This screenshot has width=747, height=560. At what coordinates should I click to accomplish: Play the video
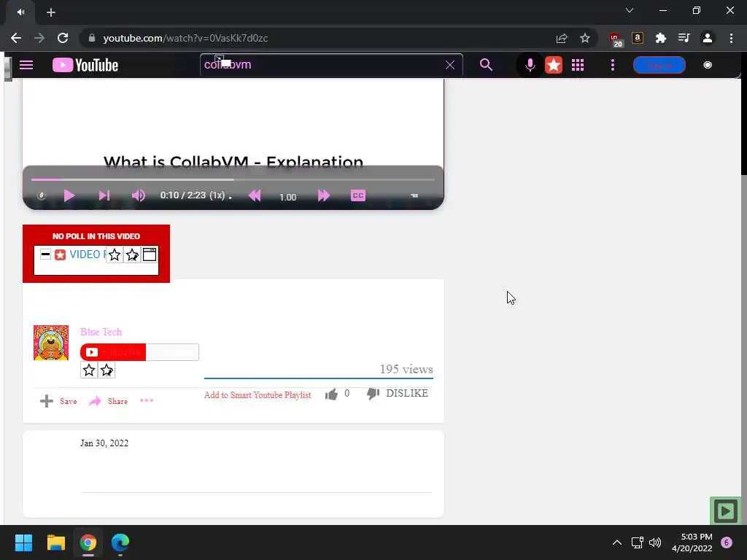tap(69, 195)
